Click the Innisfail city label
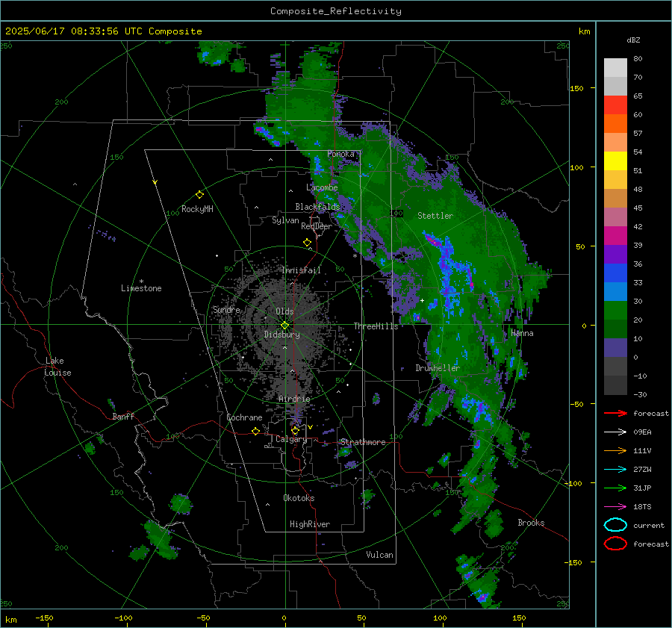Image resolution: width=672 pixels, height=628 pixels. [301, 270]
